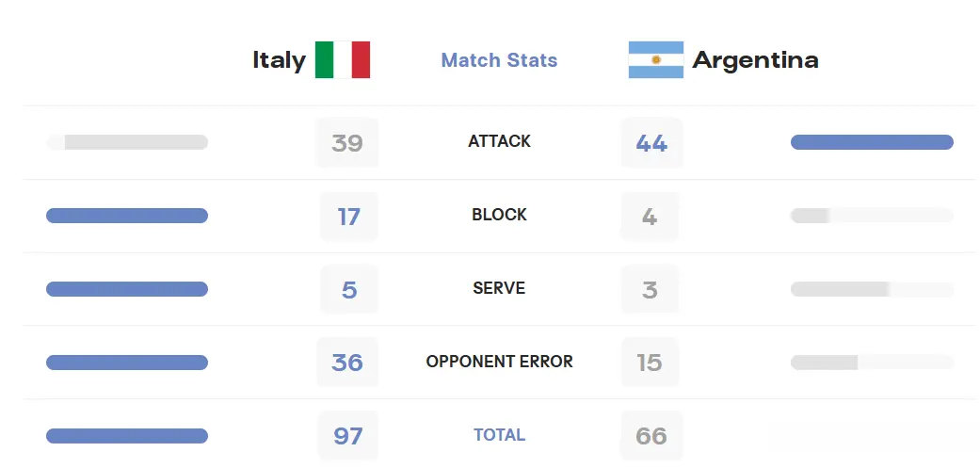Click Italy's blue block progress bar
The height and width of the screenshot is (468, 980).
127,216
